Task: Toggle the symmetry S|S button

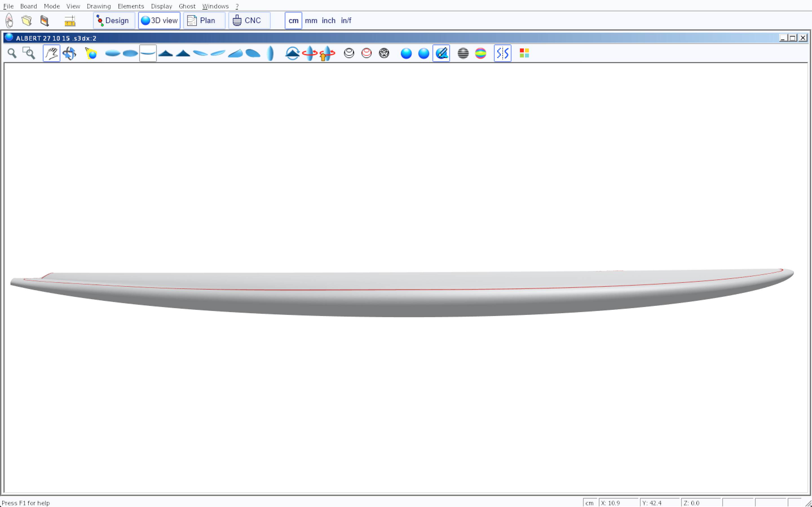Action: [x=502, y=53]
